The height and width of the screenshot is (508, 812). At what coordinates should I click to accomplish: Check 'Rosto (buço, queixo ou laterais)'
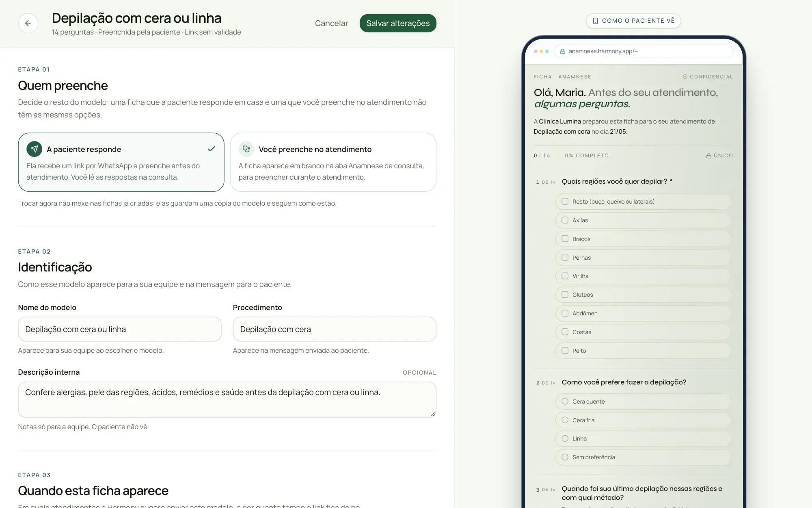click(565, 202)
